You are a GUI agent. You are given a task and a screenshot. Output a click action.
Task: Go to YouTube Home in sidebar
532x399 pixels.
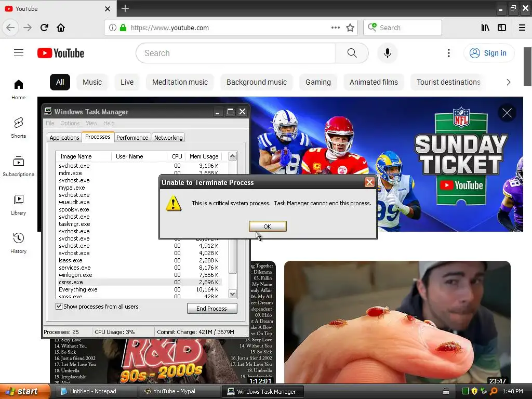[18, 89]
